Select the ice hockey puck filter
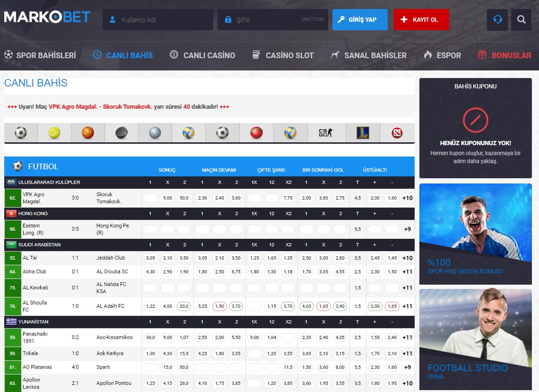The height and width of the screenshot is (392, 539). (122, 133)
